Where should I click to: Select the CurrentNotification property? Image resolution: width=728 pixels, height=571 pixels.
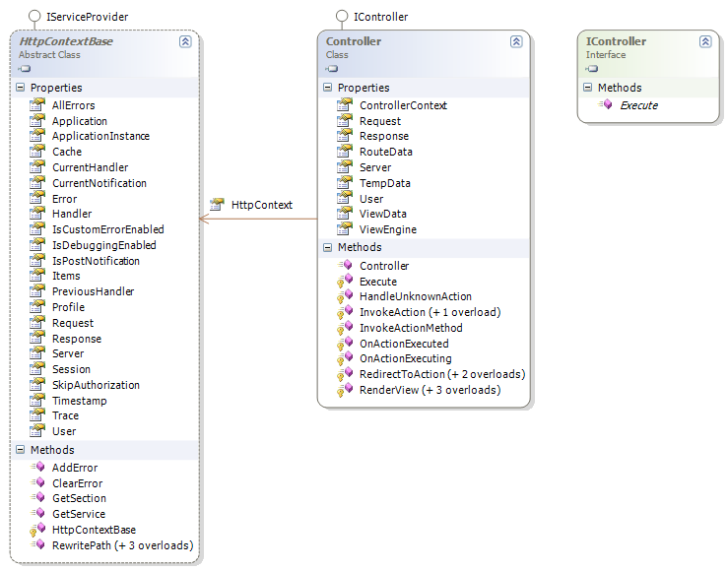(99, 183)
